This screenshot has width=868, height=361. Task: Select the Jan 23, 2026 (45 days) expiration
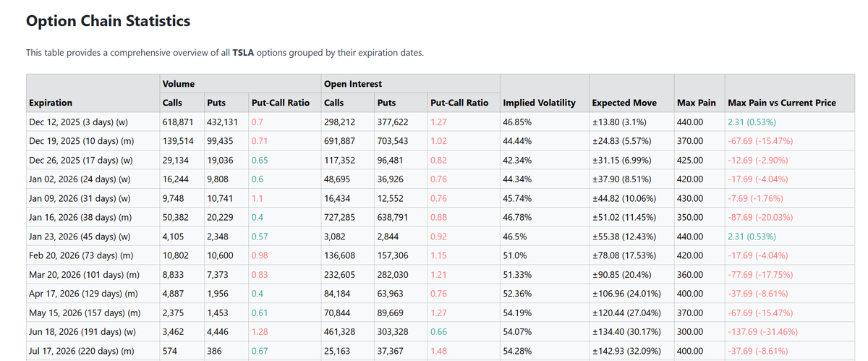pos(80,236)
